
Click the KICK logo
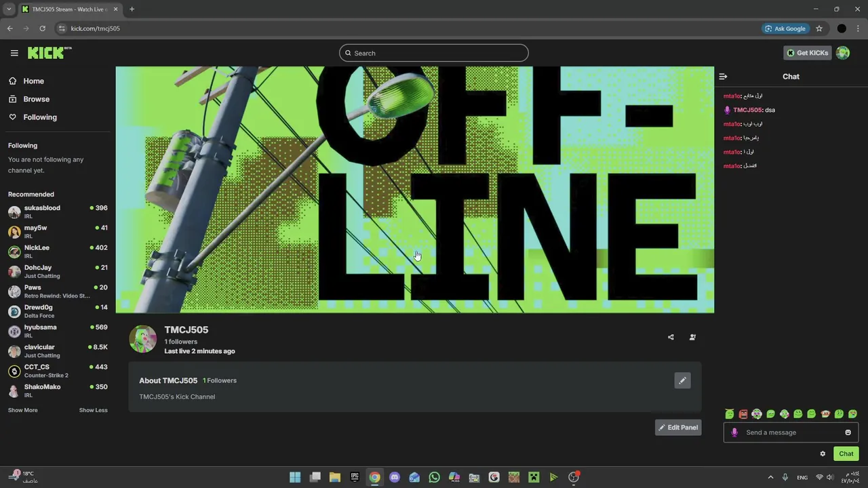(x=50, y=53)
